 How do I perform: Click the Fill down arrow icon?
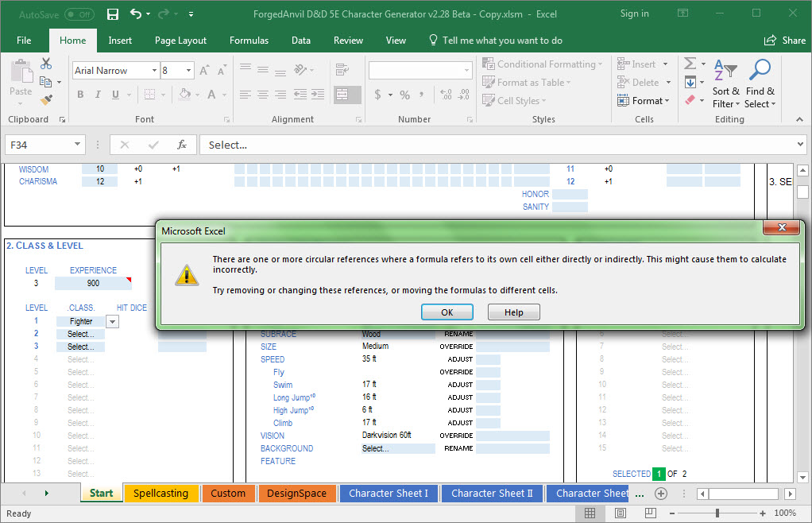click(x=690, y=83)
